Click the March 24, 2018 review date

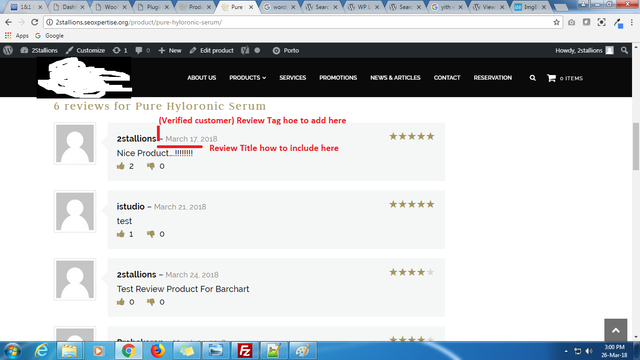click(x=192, y=275)
